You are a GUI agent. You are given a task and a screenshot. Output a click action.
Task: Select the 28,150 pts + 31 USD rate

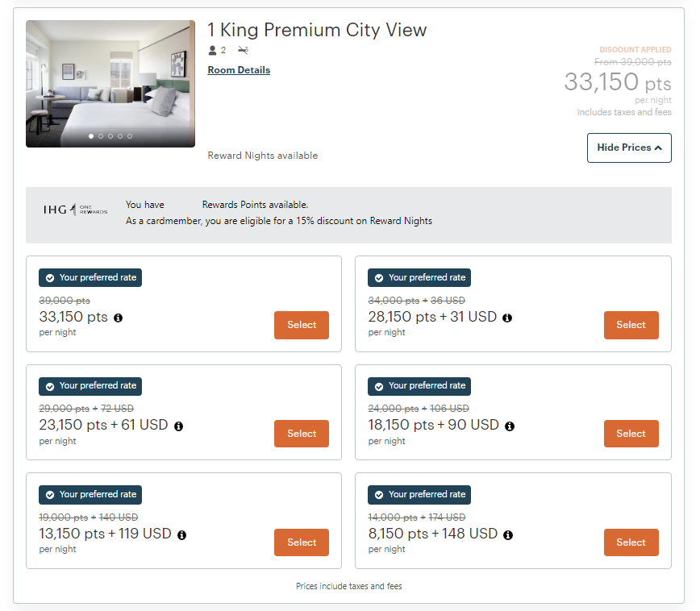click(631, 325)
